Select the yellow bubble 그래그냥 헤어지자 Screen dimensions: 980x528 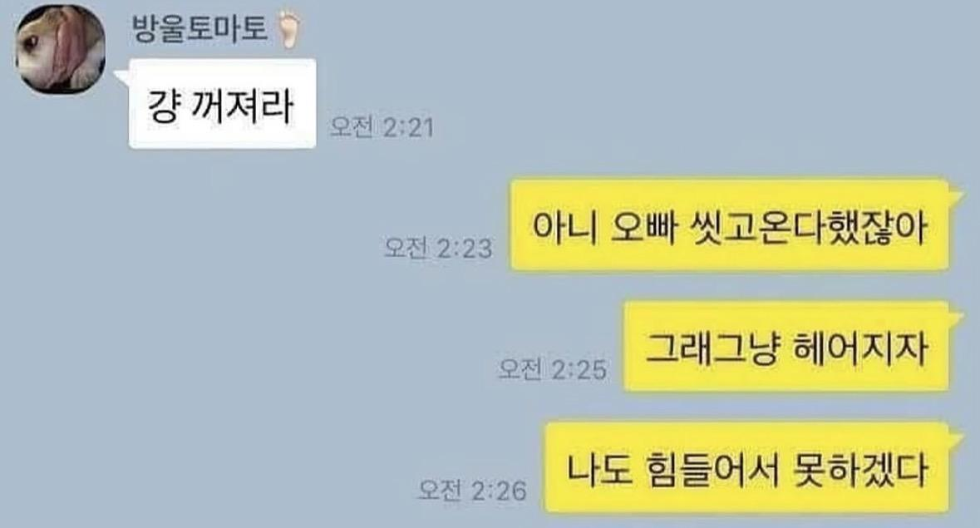(x=787, y=347)
